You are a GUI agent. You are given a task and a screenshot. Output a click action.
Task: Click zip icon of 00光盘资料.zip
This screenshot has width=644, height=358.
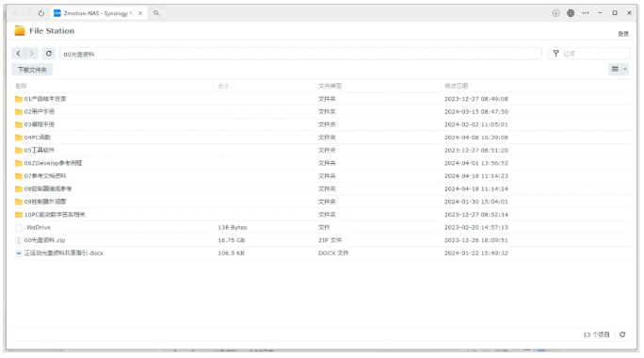(19, 240)
